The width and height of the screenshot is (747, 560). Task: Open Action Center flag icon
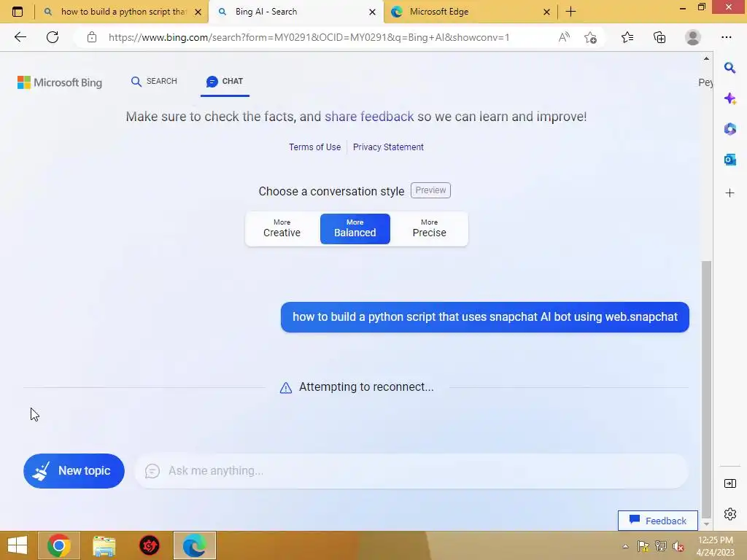tap(643, 546)
